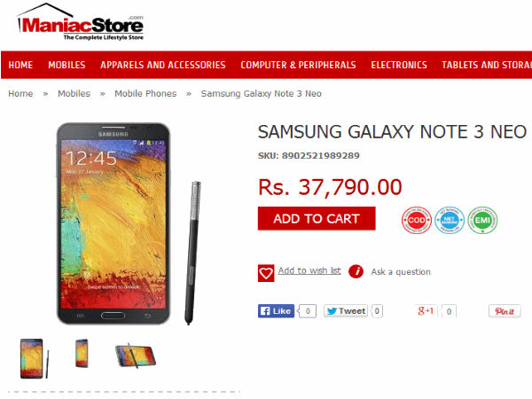Click the red info question icon

(356, 271)
